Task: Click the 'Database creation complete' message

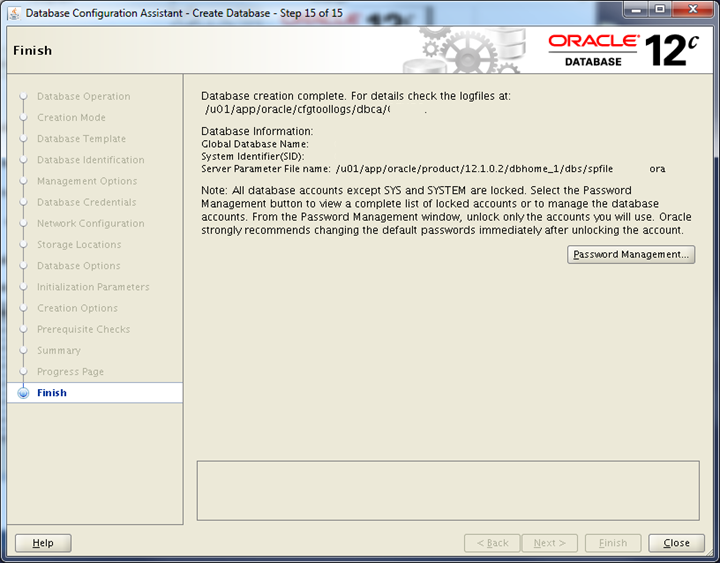Action: pyautogui.click(x=356, y=96)
